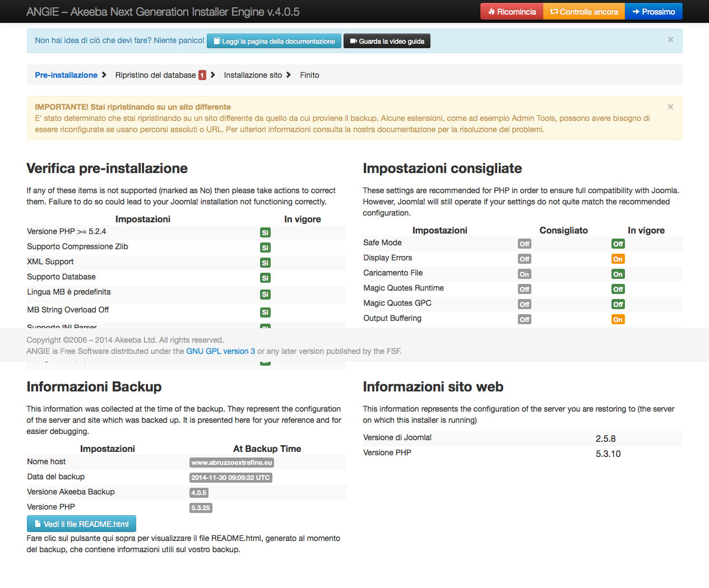This screenshot has height=588, width=709.
Task: Select the Ripristino del database step
Action: (156, 75)
